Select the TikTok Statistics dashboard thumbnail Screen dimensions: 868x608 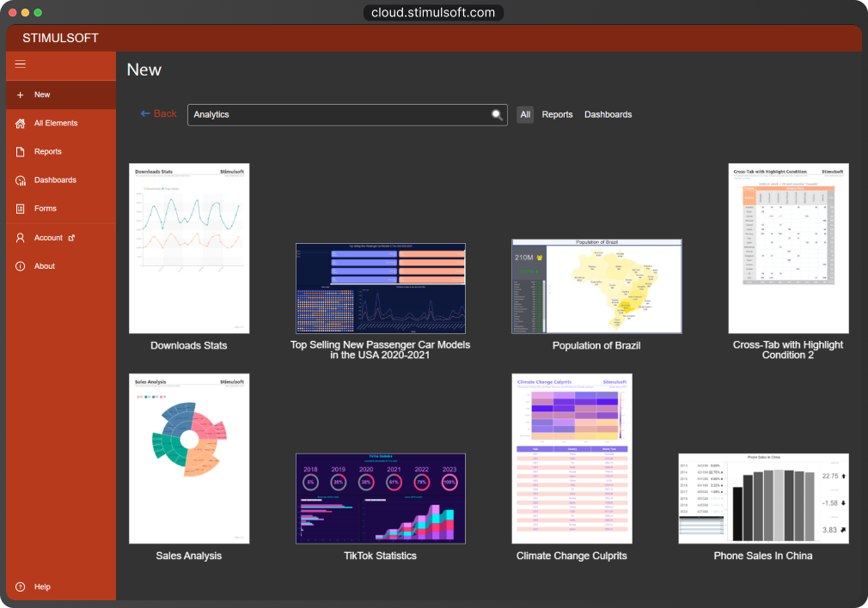[x=380, y=498]
